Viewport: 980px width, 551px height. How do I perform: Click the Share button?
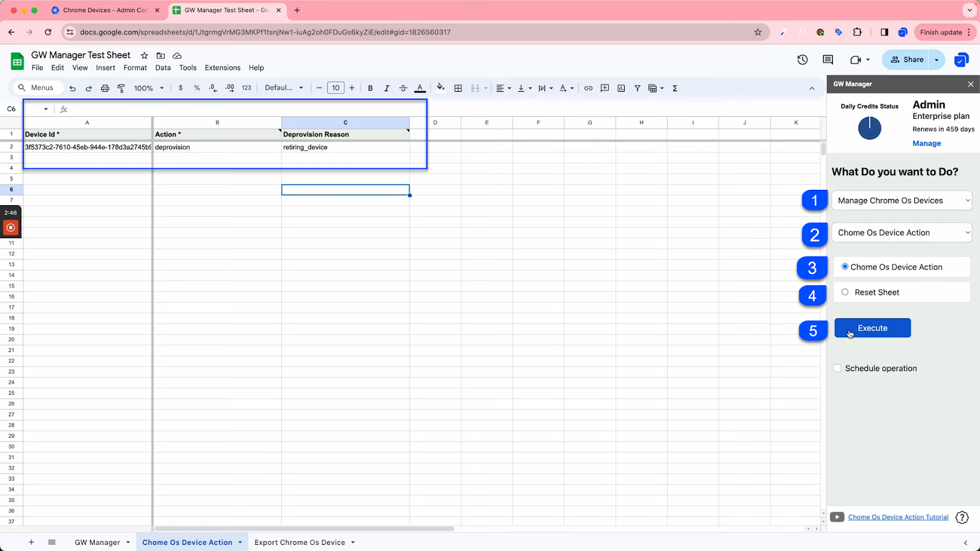point(907,59)
